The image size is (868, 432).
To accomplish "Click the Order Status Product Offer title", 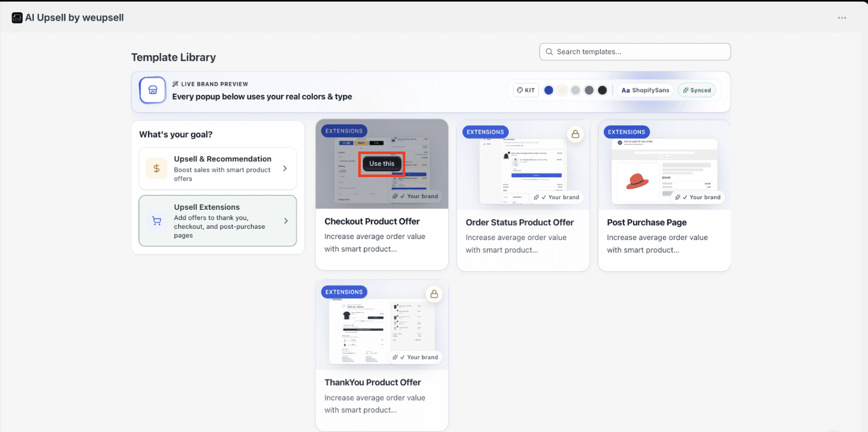I will pos(519,223).
